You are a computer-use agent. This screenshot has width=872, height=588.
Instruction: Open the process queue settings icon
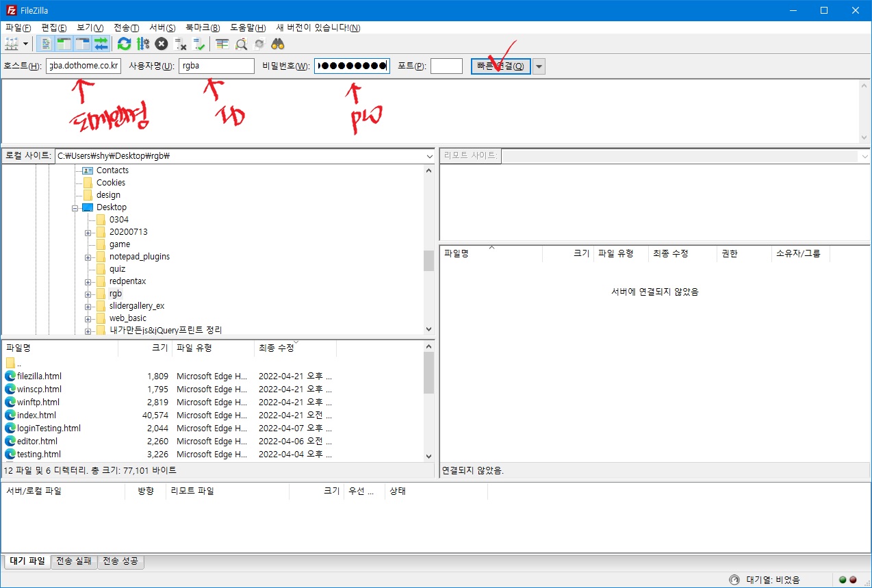143,44
